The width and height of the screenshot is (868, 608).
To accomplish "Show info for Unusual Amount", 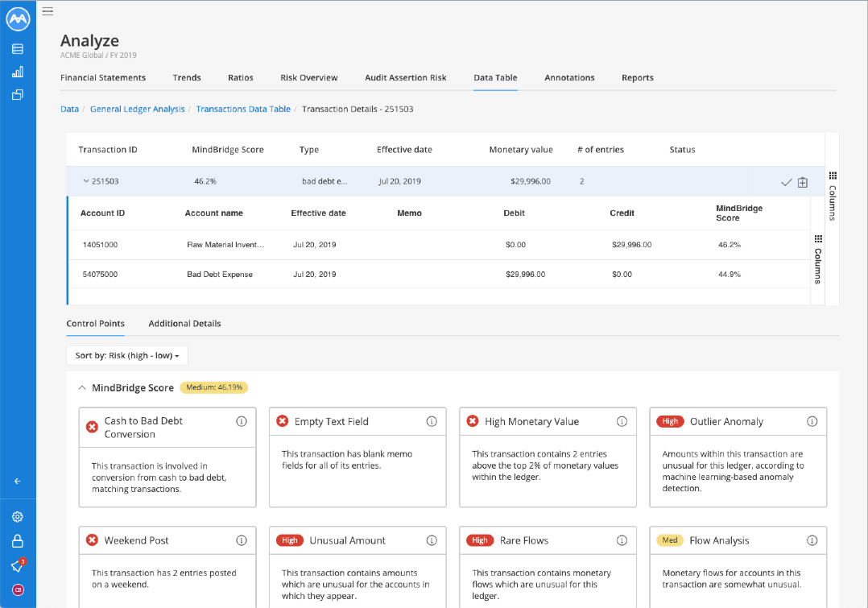I will coord(432,540).
